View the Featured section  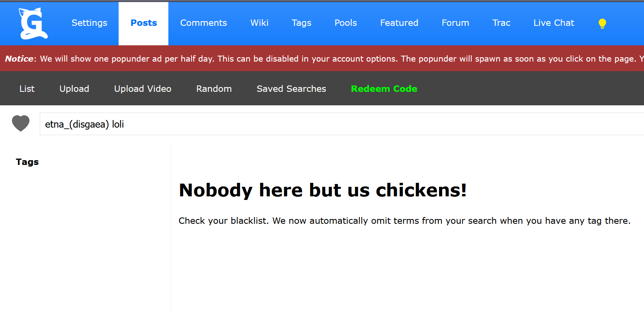tap(399, 23)
